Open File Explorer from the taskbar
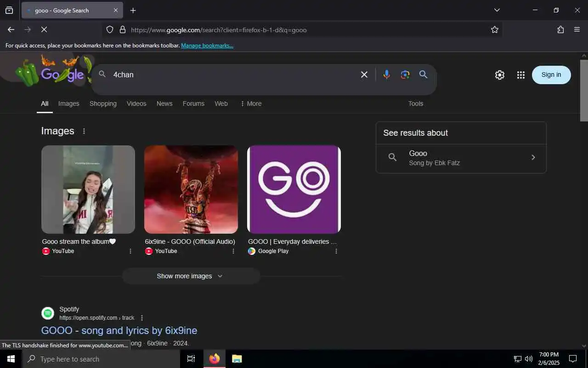 click(x=237, y=359)
